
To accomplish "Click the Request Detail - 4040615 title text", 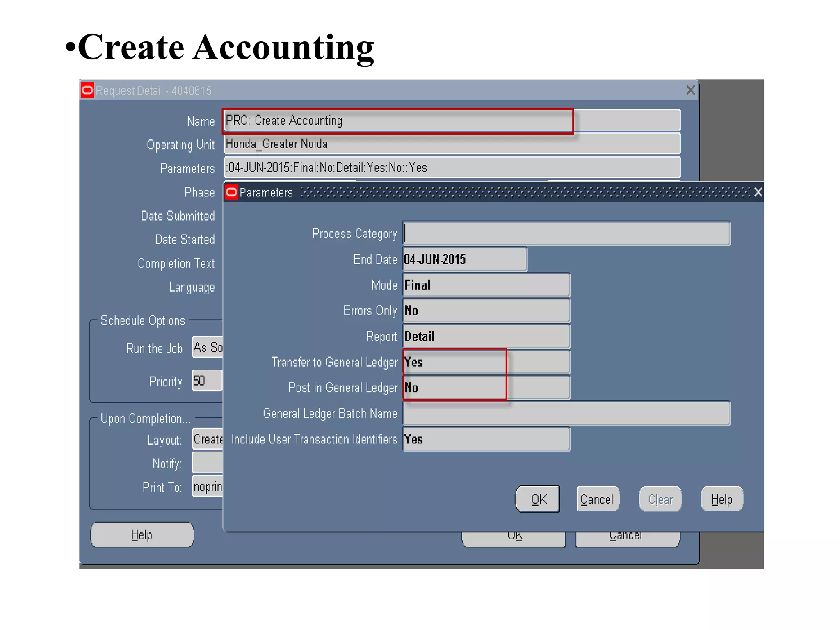I will (153, 91).
